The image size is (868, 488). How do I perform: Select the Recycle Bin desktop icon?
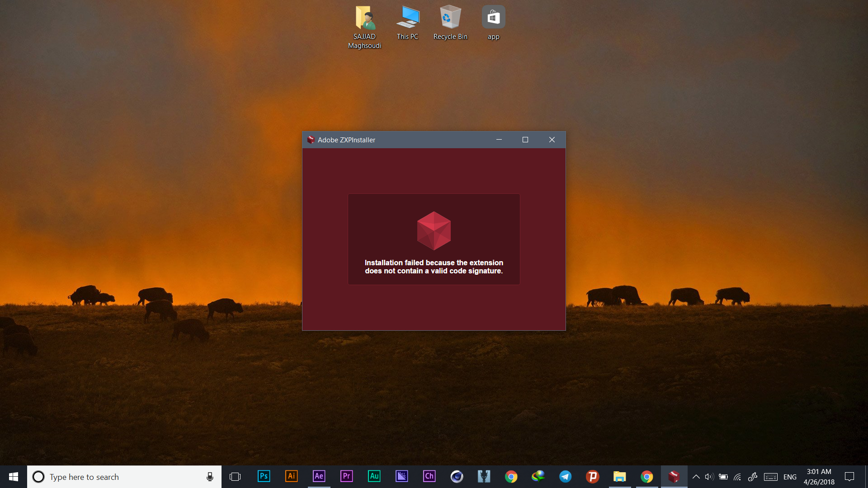coord(450,23)
